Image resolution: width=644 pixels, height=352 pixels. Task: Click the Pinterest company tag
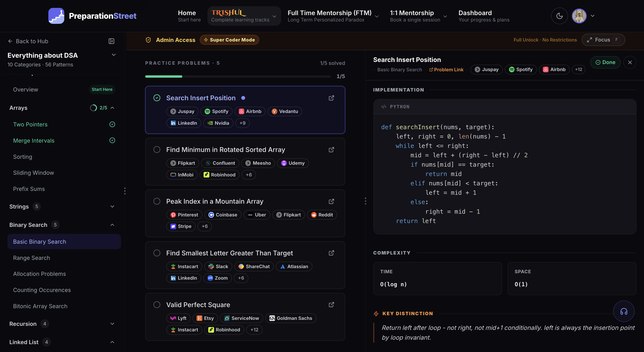184,215
